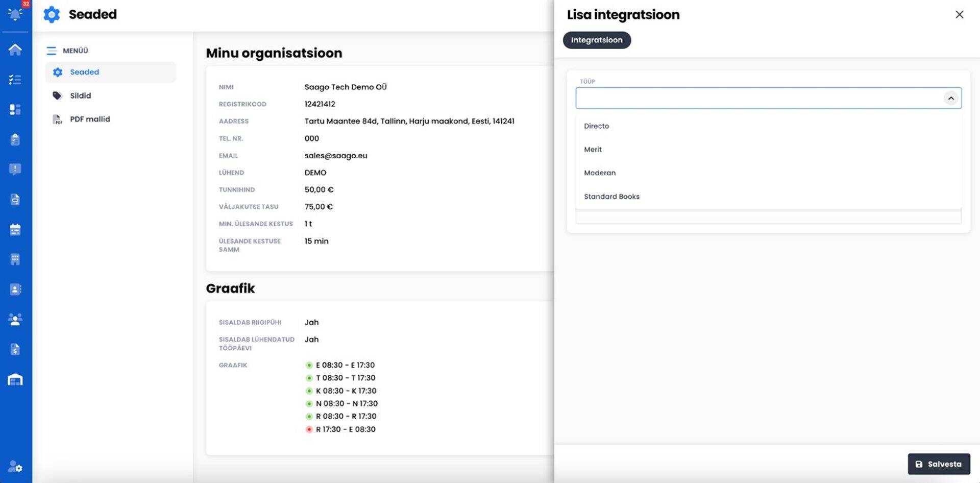The image size is (980, 483).
Task: Open the warehouse icon in sidebar
Action: pyautogui.click(x=15, y=379)
